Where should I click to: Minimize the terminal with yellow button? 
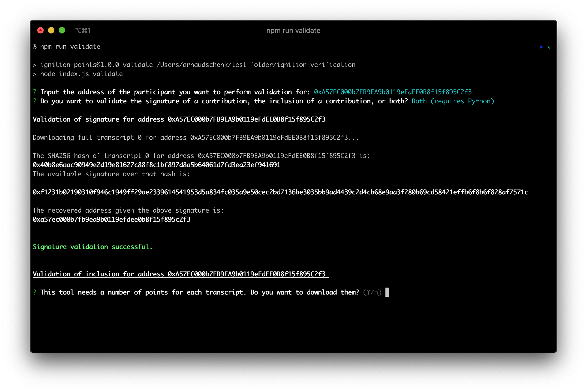click(x=51, y=31)
